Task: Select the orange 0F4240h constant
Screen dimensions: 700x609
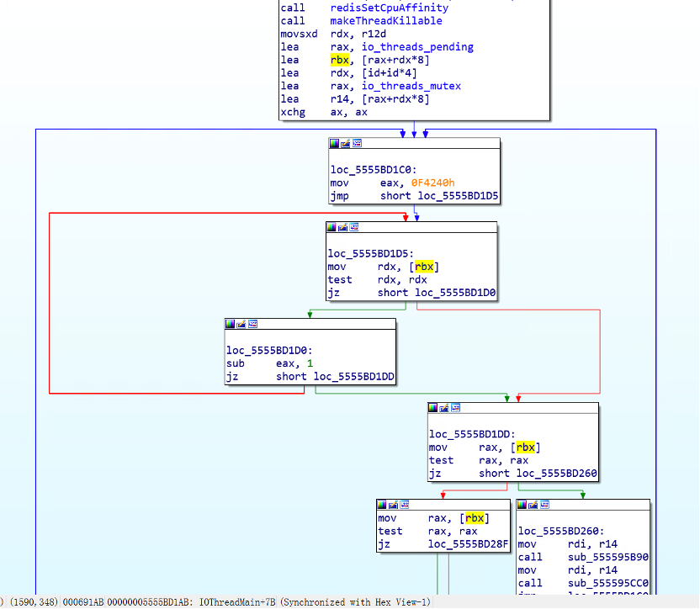Action: tap(433, 183)
